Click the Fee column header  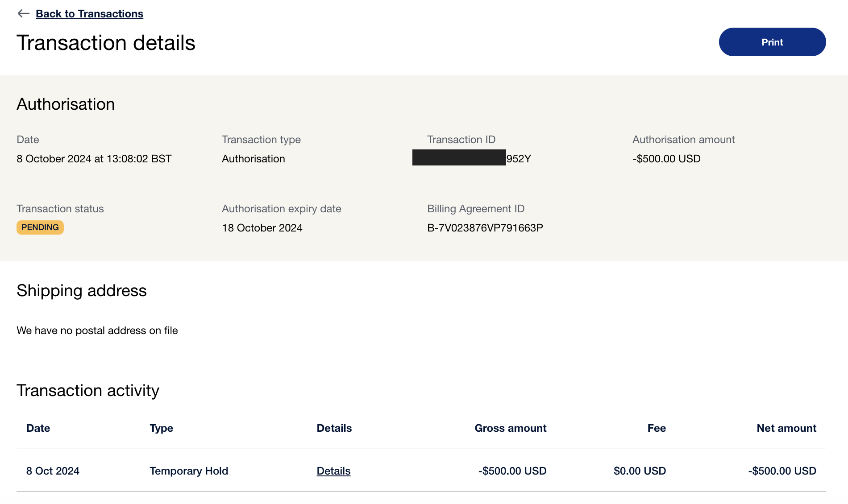657,428
